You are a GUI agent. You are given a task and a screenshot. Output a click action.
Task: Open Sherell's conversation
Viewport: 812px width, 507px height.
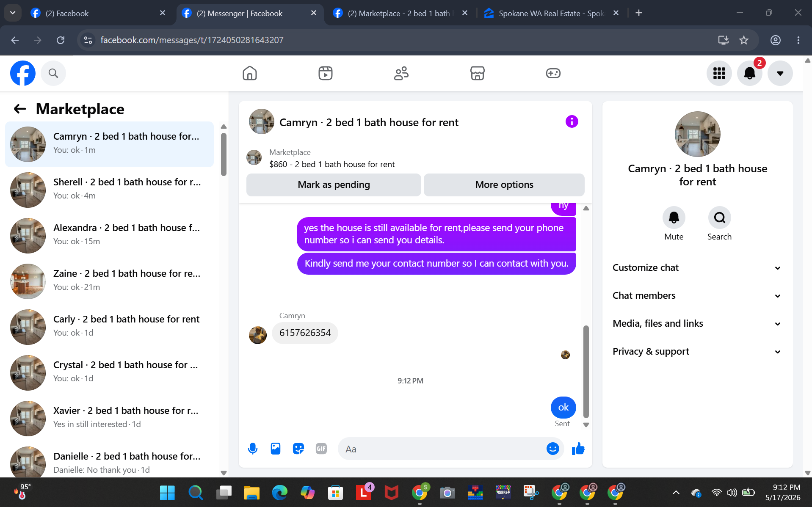pos(109,190)
